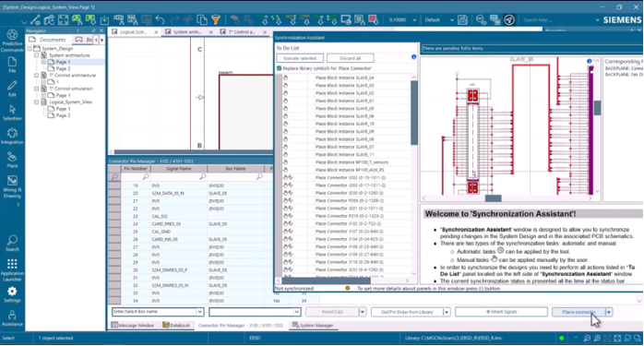Click the save disk icon in toolbar
644x346 pixels.
coord(462,19)
